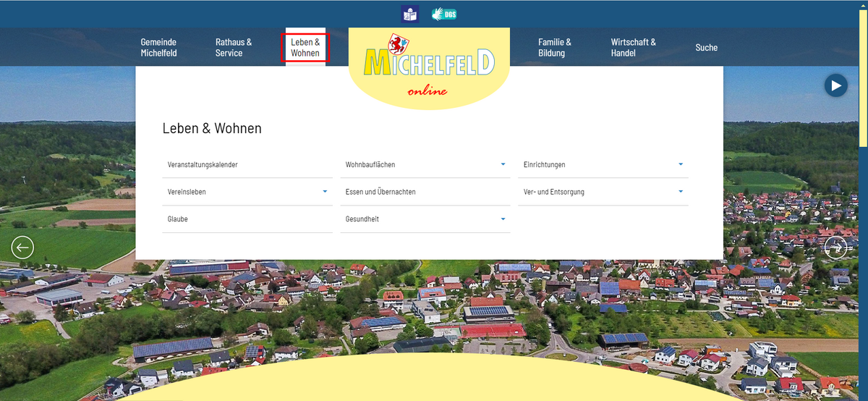Open Familie & Bildung menu

tap(555, 48)
